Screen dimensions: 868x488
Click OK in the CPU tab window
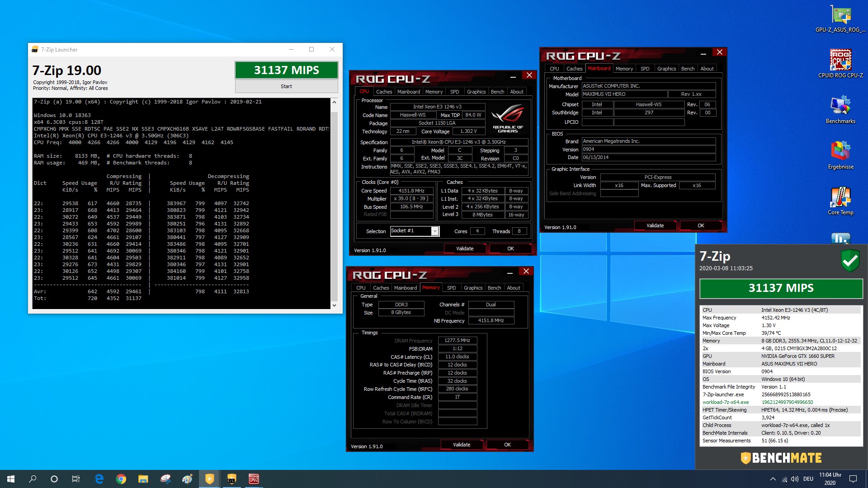tap(510, 249)
